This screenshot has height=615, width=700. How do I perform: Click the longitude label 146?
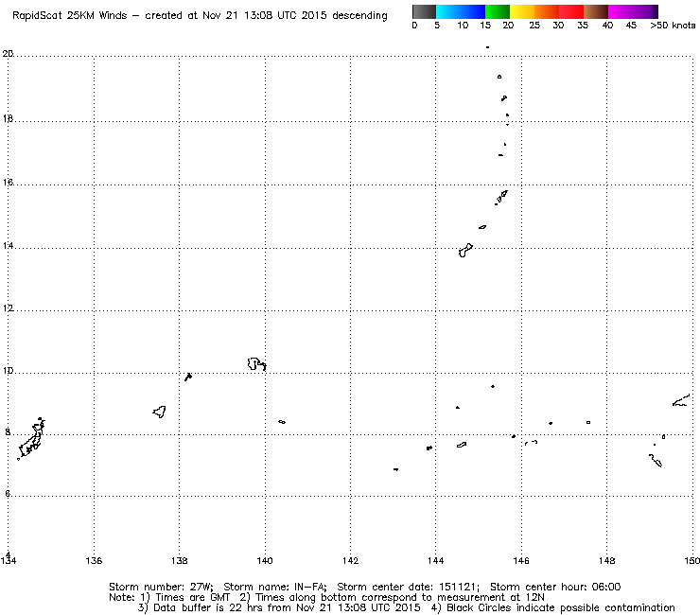(521, 560)
